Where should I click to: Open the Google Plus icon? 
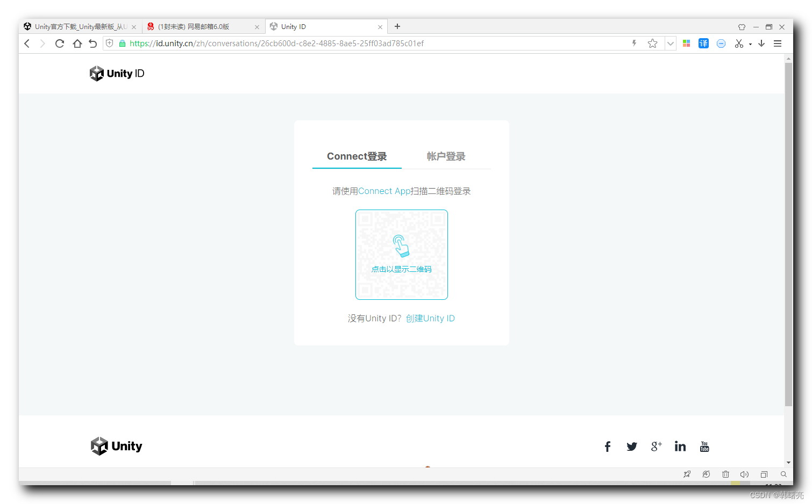coord(656,447)
